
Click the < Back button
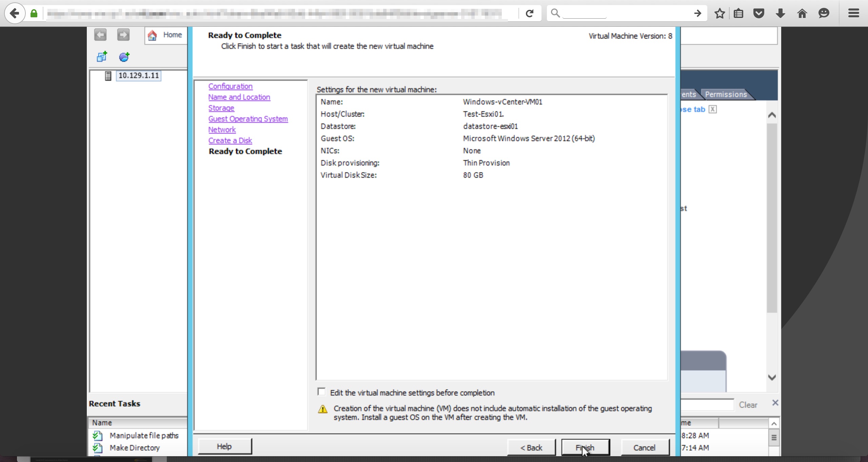point(531,447)
